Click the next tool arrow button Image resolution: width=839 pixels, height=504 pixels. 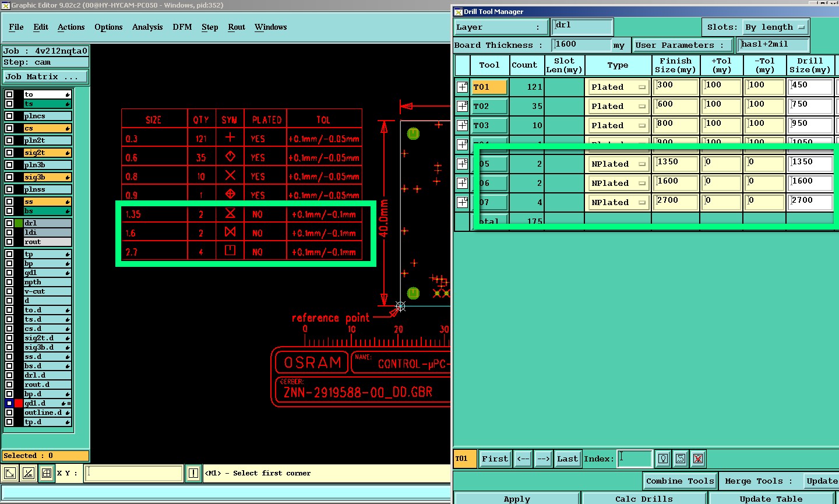point(543,459)
